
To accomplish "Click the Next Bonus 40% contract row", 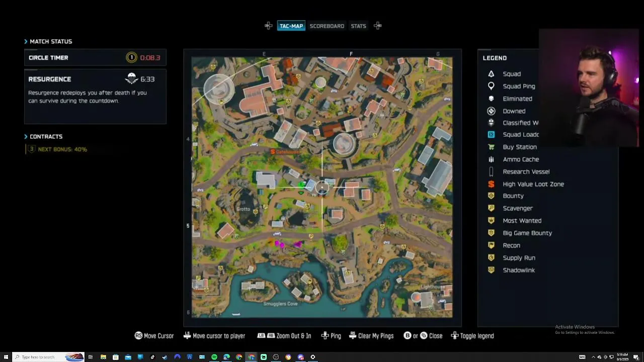I will (57, 149).
